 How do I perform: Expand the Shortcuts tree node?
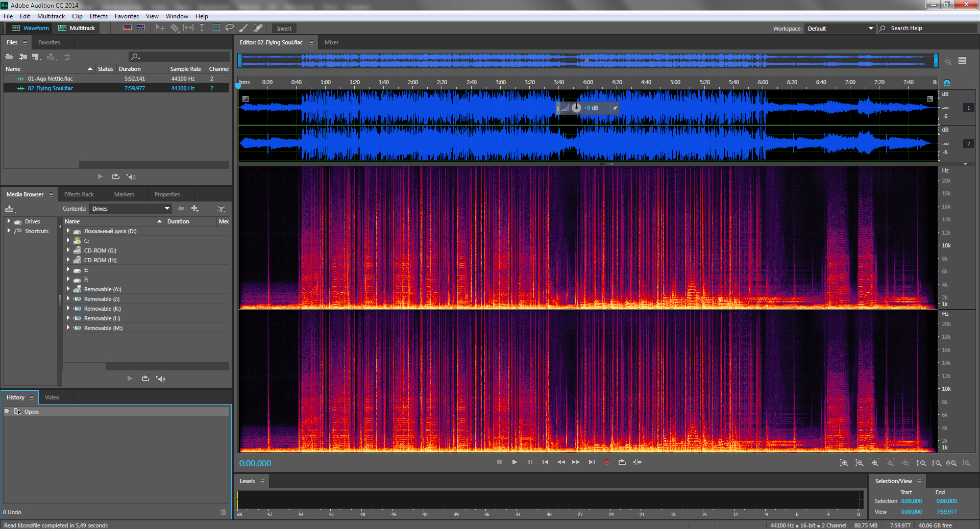tap(9, 231)
